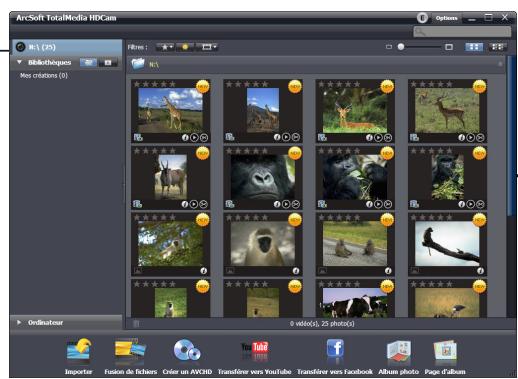Collapse the N:\ folder group
This screenshot has height=379, width=518.
coord(500,64)
